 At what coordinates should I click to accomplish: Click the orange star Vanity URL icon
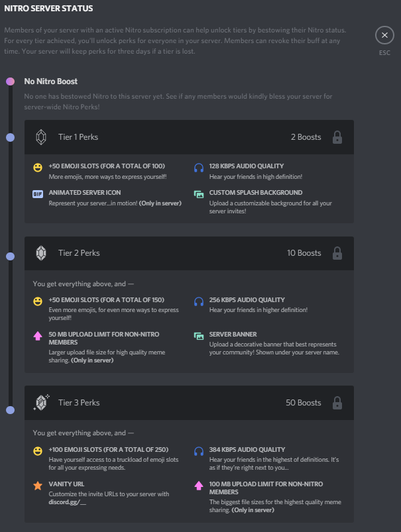[38, 486]
